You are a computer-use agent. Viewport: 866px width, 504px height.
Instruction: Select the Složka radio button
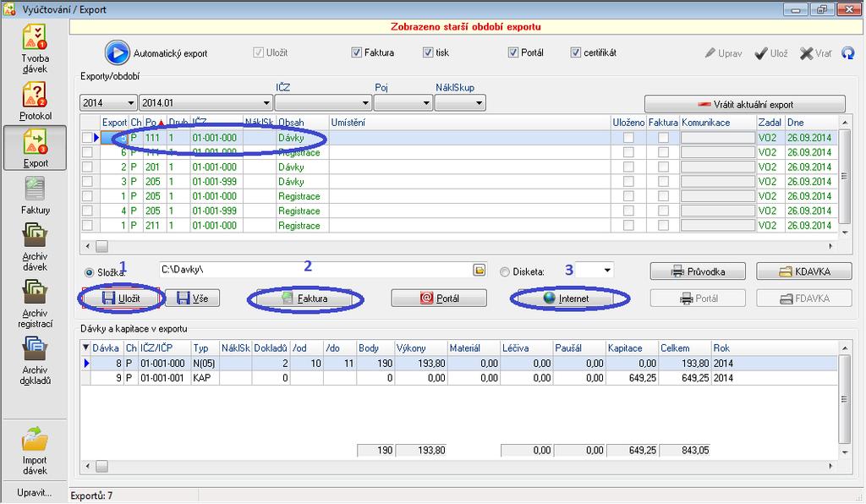pyautogui.click(x=89, y=272)
